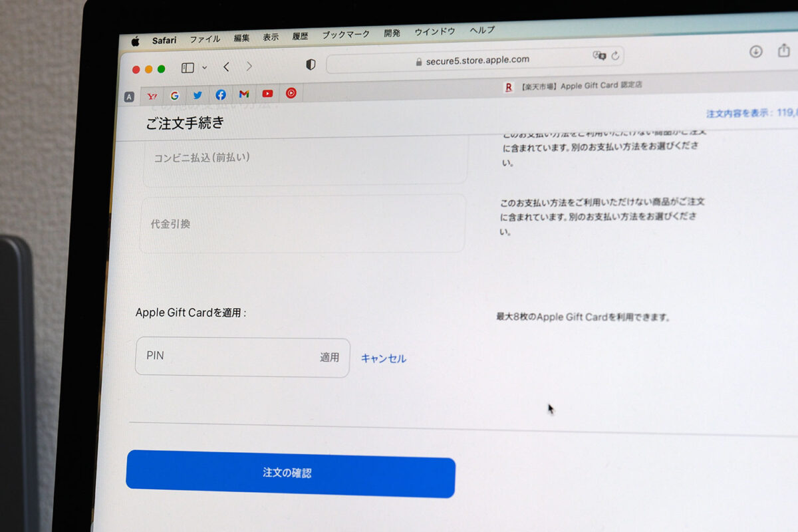Open the 開発 menu
798x532 pixels.
[392, 33]
